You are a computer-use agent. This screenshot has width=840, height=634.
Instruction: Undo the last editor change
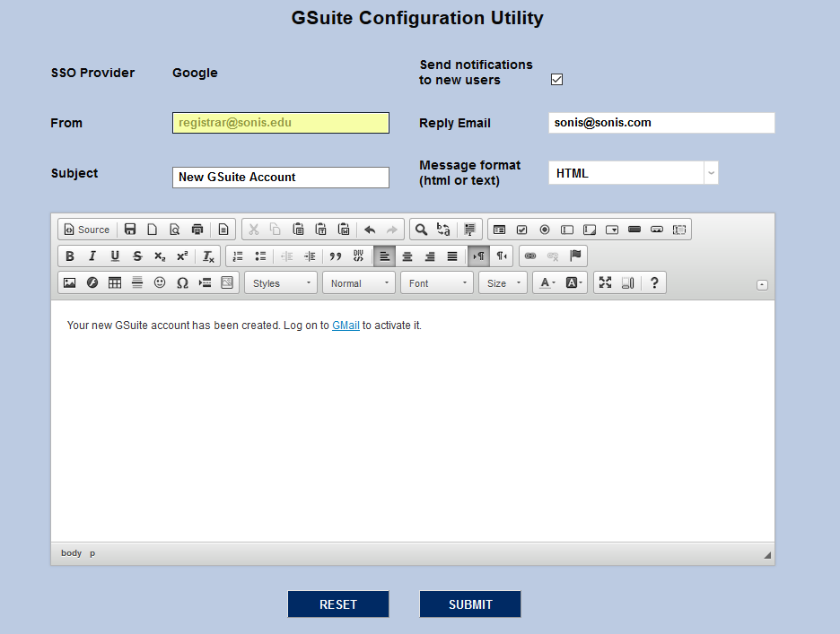point(369,229)
